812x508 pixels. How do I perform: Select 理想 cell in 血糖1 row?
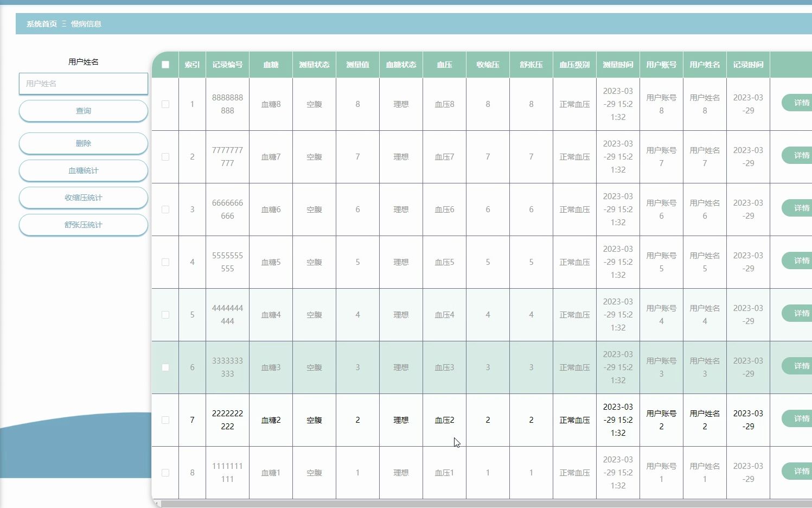point(401,473)
